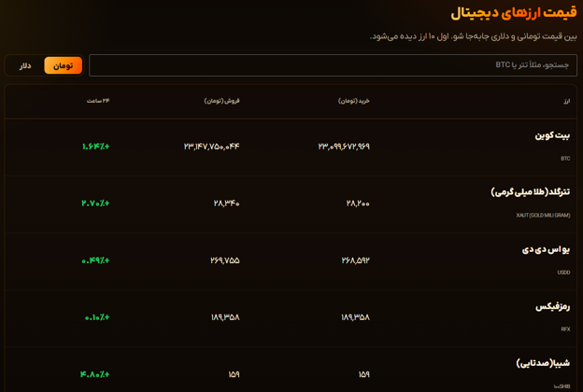Click Bitcoin's +1.64% change value
This screenshot has height=392, width=583.
(x=95, y=147)
